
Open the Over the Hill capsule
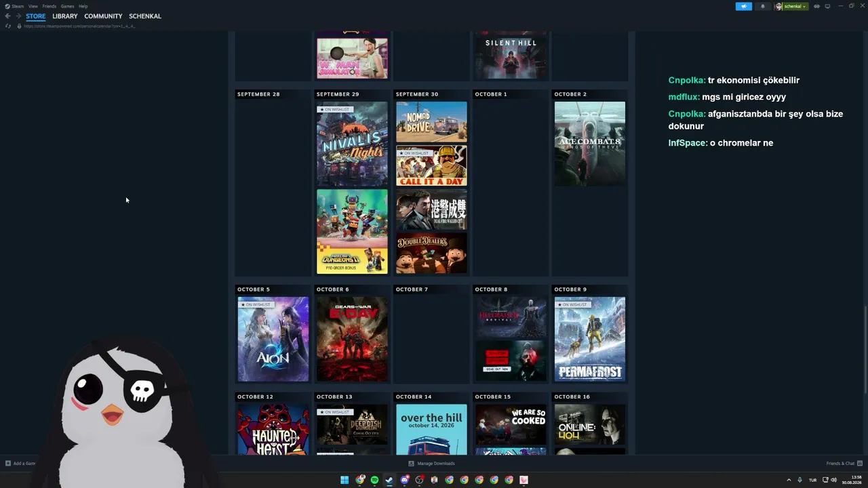[431, 430]
